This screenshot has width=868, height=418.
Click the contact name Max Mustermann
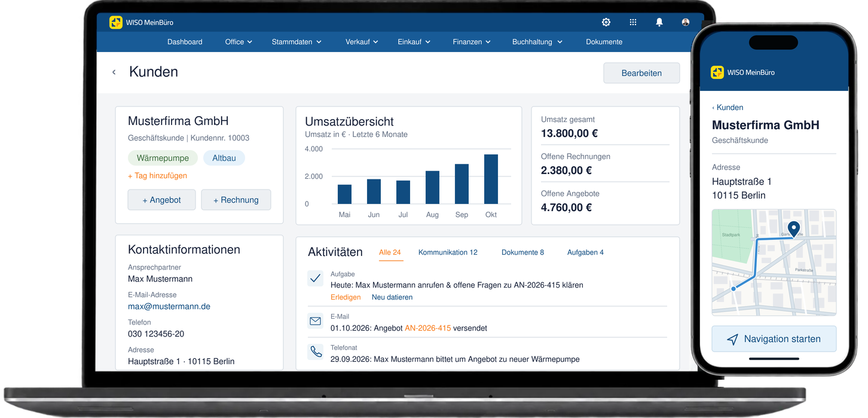tap(160, 279)
